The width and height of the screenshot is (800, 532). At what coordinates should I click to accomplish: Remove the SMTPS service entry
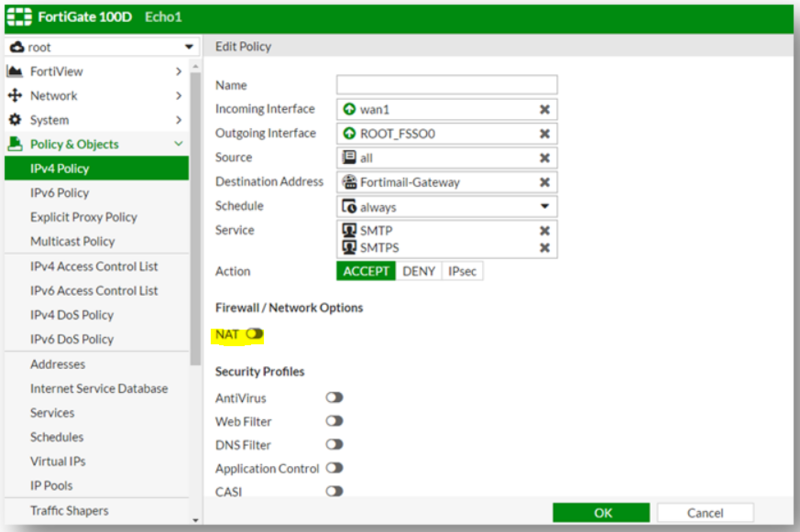pos(545,247)
